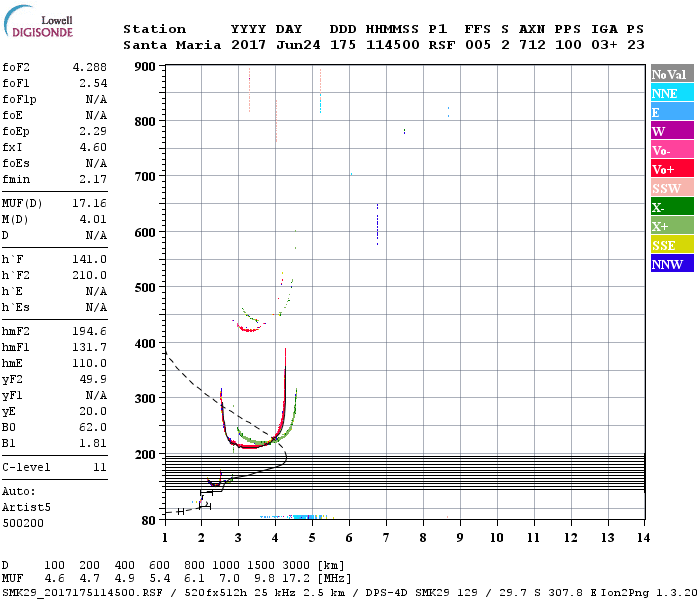Viewport: 700px width, 600px height.
Task: Click the hmF1 value 131.7
Action: click(90, 347)
